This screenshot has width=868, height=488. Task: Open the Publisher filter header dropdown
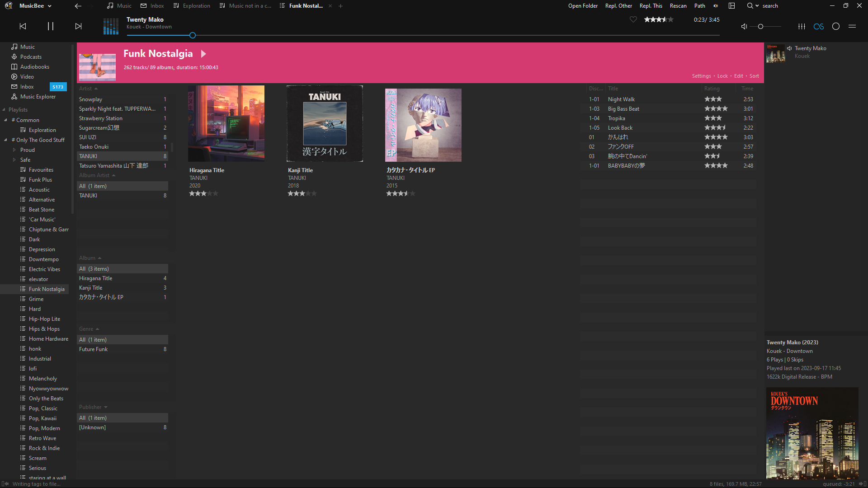pyautogui.click(x=93, y=407)
